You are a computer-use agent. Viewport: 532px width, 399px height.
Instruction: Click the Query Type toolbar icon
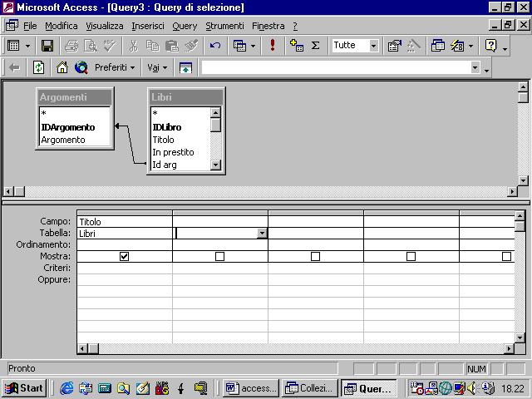[239, 46]
